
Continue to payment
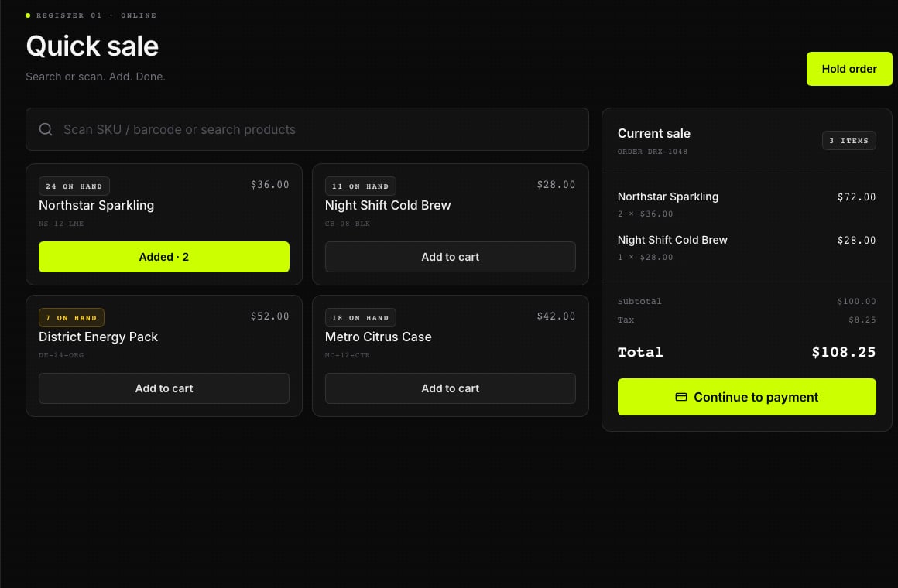[x=747, y=397]
